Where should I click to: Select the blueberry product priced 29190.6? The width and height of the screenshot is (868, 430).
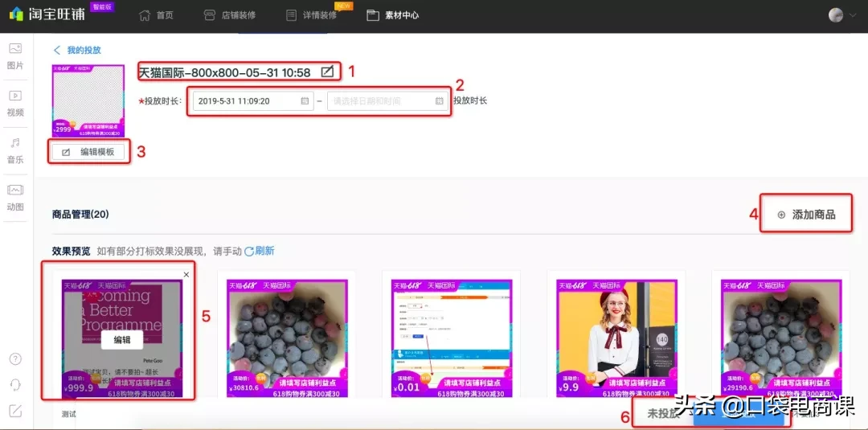coord(780,338)
